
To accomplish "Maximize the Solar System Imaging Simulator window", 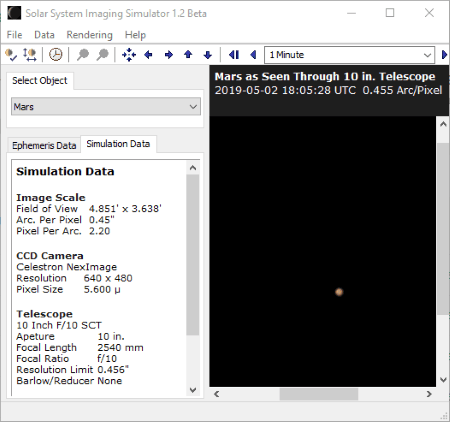I will [x=390, y=13].
